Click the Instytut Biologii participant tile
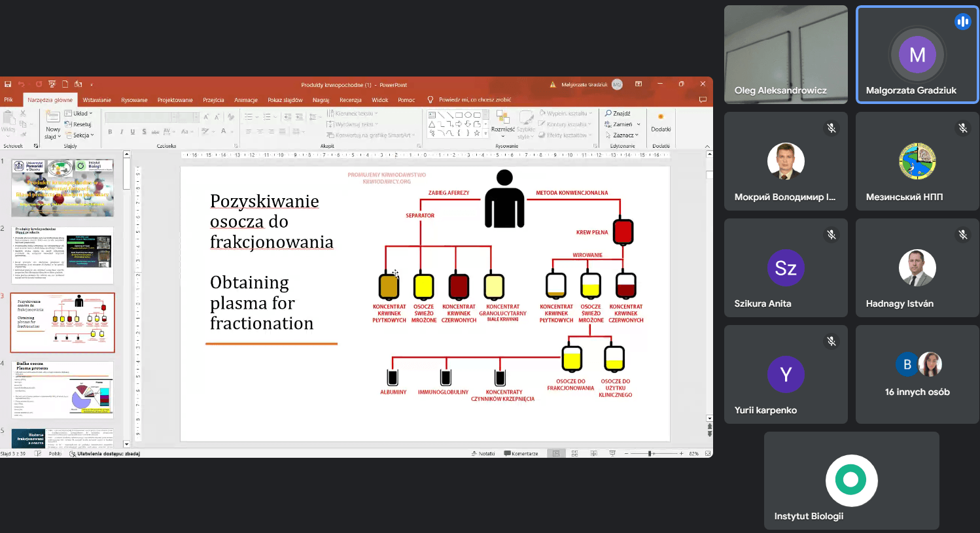The width and height of the screenshot is (980, 533). [851, 481]
